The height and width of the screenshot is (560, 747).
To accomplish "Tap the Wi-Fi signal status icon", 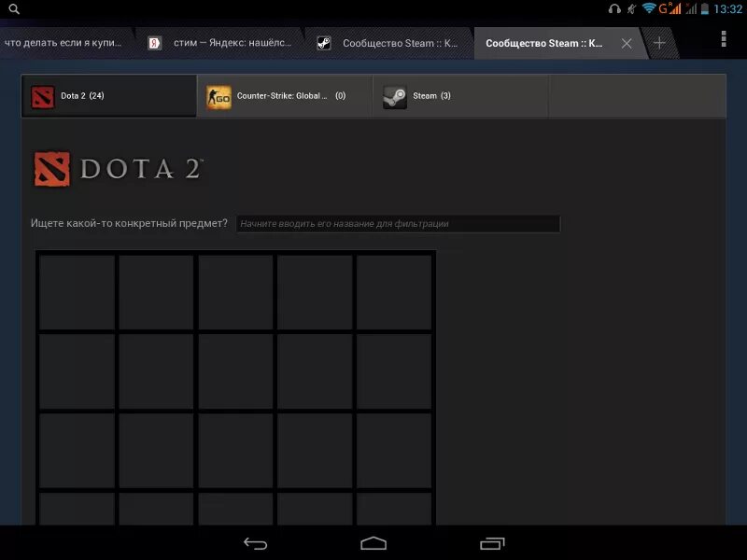I will (649, 8).
